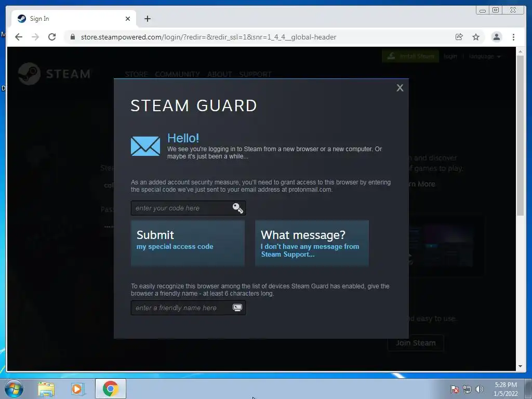Submit my special access code
The height and width of the screenshot is (399, 532).
188,243
